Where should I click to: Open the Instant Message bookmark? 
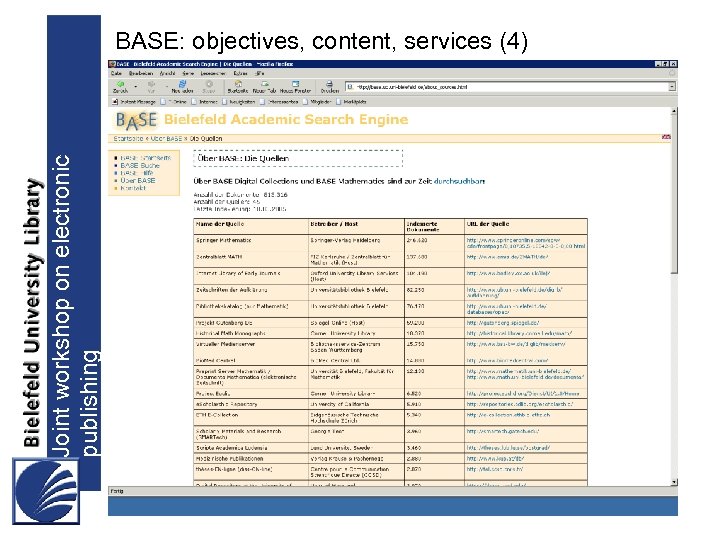pos(134,102)
